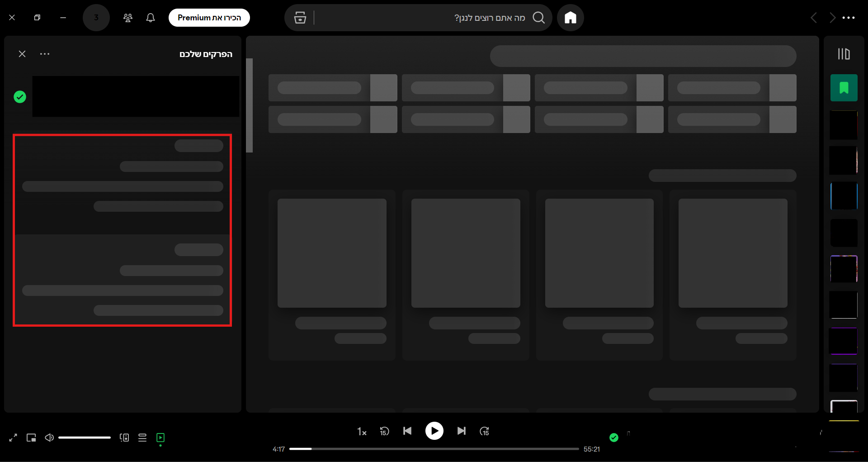Open the miniplayer icon
The image size is (868, 462).
click(31, 438)
